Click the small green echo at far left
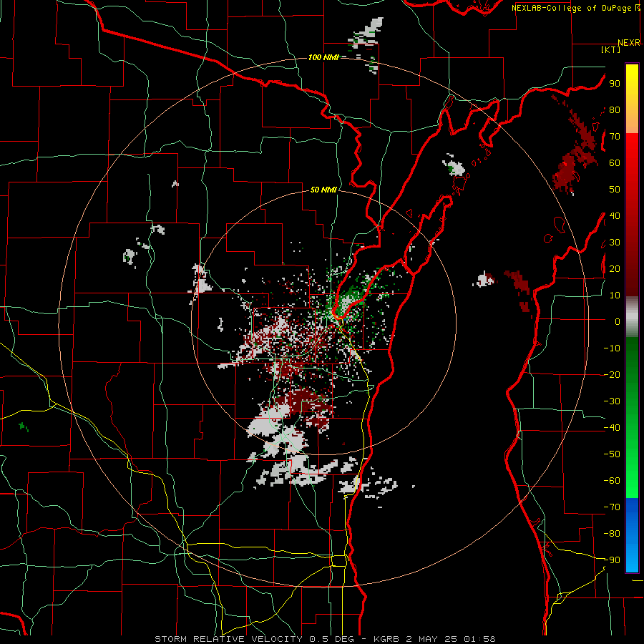 tap(24, 426)
